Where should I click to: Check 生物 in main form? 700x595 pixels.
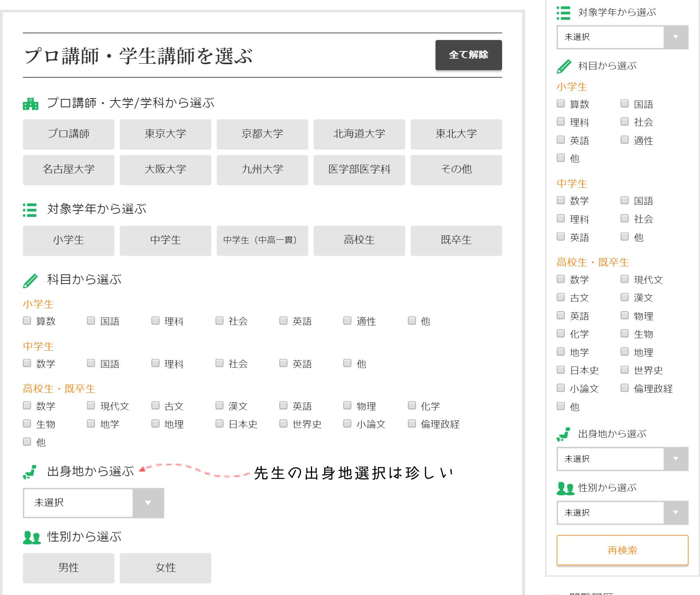tap(27, 424)
